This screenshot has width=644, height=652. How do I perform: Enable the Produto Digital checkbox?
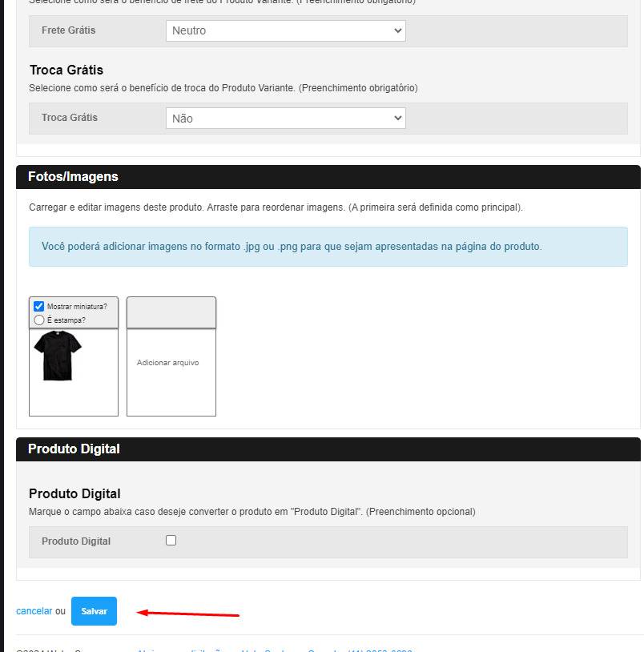171,541
